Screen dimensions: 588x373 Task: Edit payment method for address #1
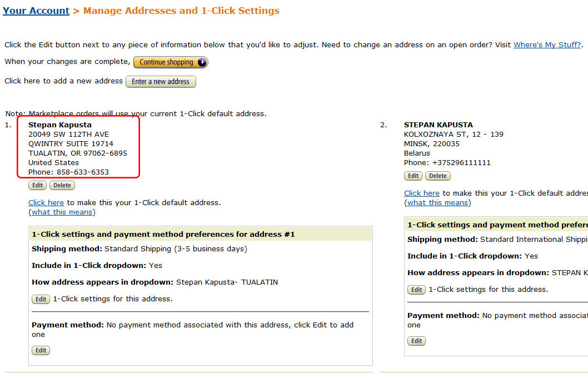41,351
